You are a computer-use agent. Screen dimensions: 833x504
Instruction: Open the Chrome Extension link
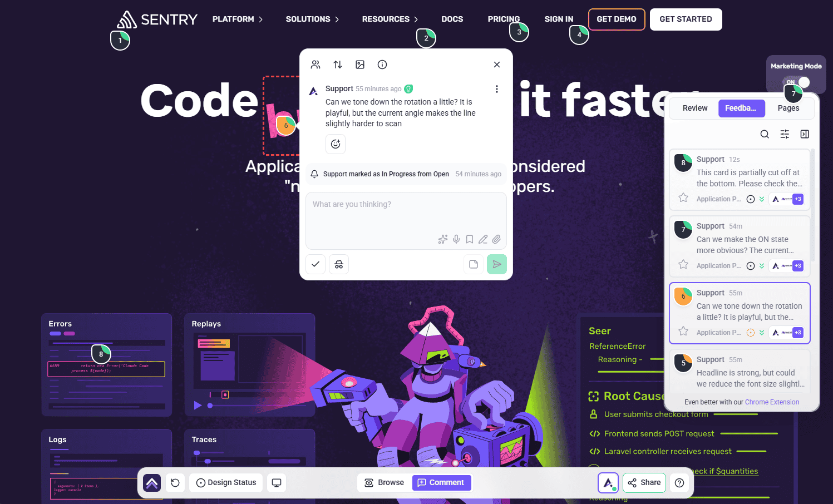tap(772, 402)
